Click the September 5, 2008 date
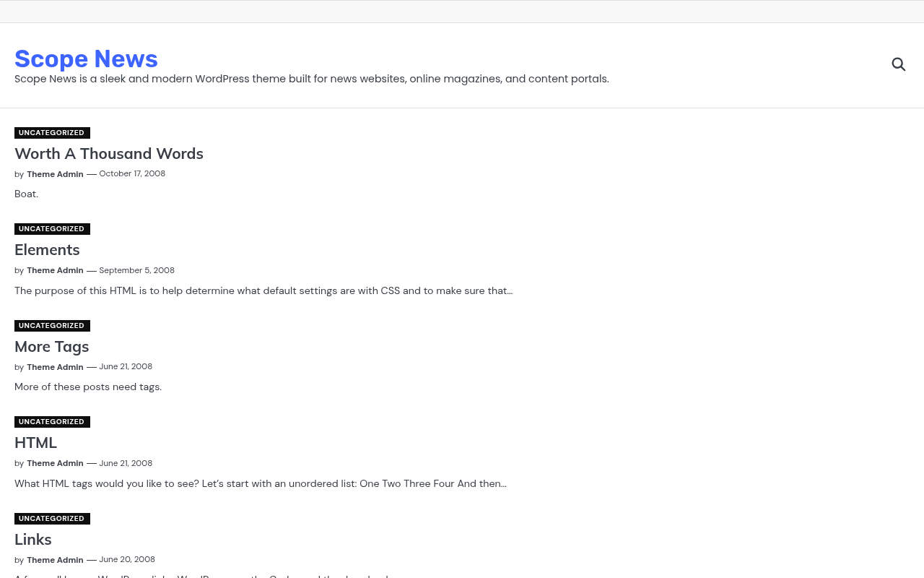Image resolution: width=924 pixels, height=578 pixels. pyautogui.click(x=136, y=270)
